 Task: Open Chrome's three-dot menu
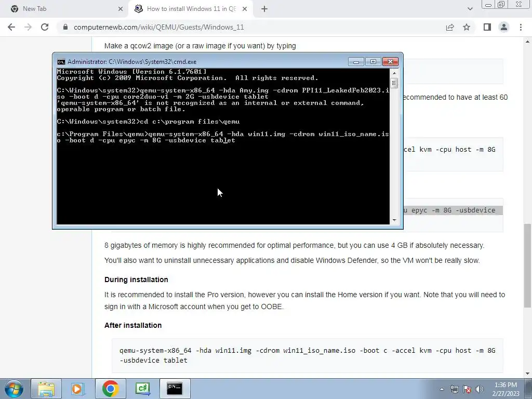click(x=521, y=27)
